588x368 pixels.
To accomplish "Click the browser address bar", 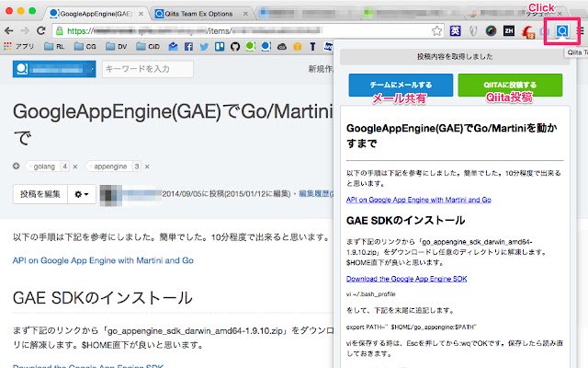I will coord(247,30).
